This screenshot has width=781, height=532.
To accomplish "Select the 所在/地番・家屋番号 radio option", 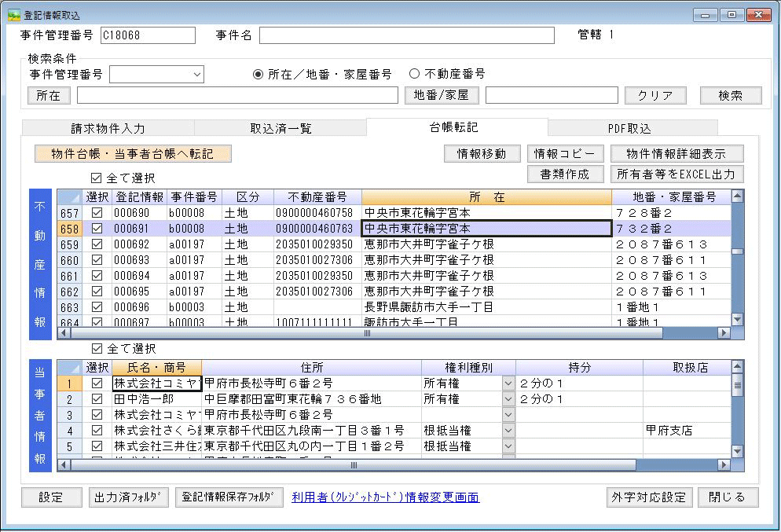I will tap(258, 74).
